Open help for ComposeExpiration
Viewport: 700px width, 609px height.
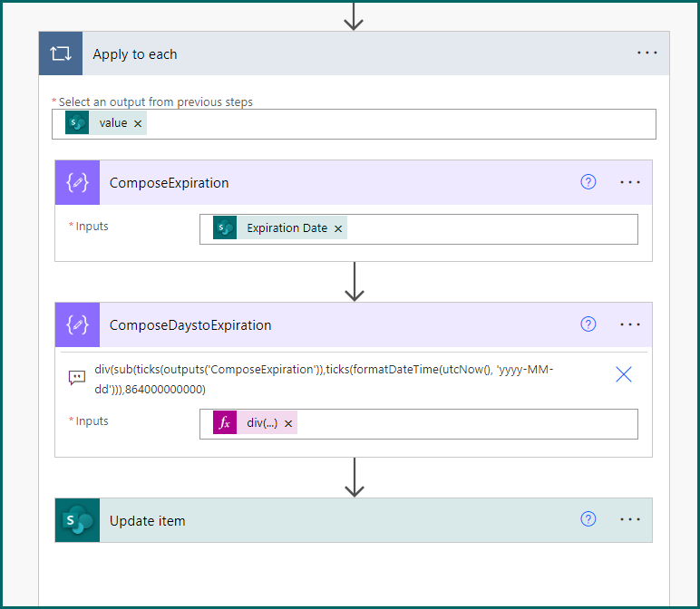coord(588,182)
